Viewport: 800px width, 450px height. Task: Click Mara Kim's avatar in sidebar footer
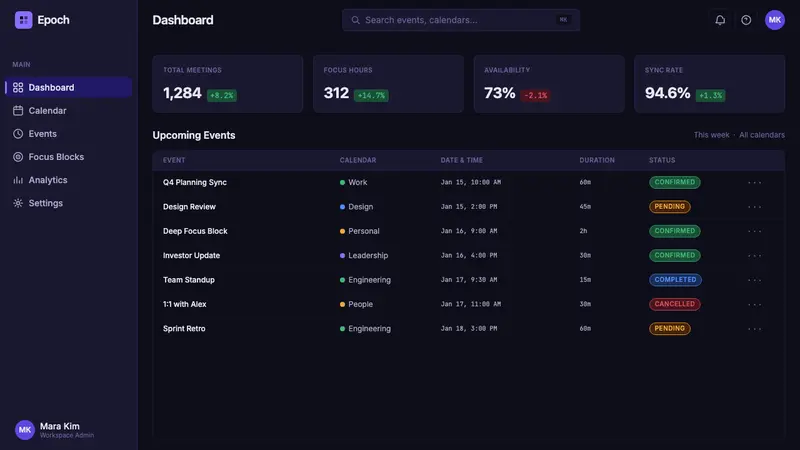coord(24,430)
